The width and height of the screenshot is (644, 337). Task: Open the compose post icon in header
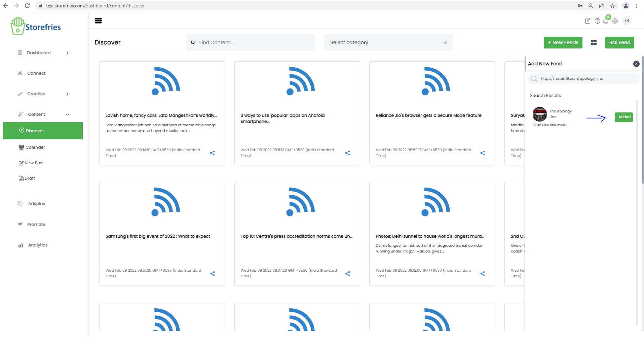pyautogui.click(x=588, y=21)
